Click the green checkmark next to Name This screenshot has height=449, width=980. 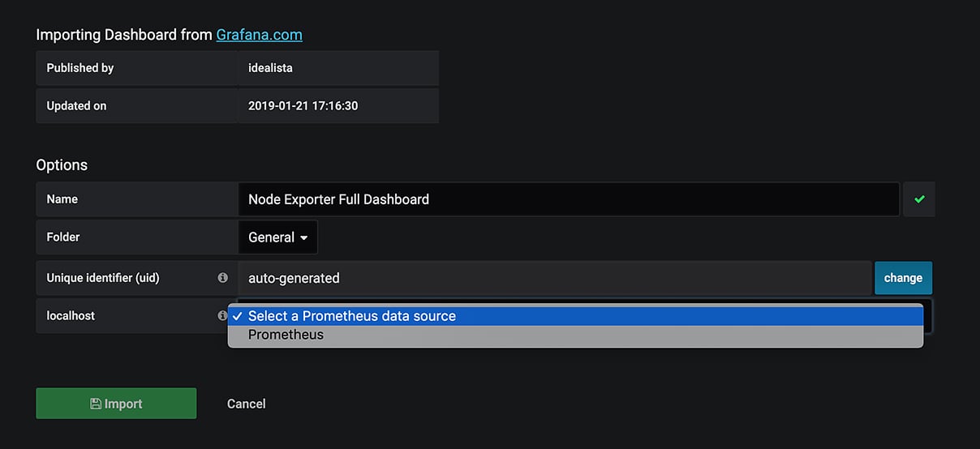(x=919, y=199)
